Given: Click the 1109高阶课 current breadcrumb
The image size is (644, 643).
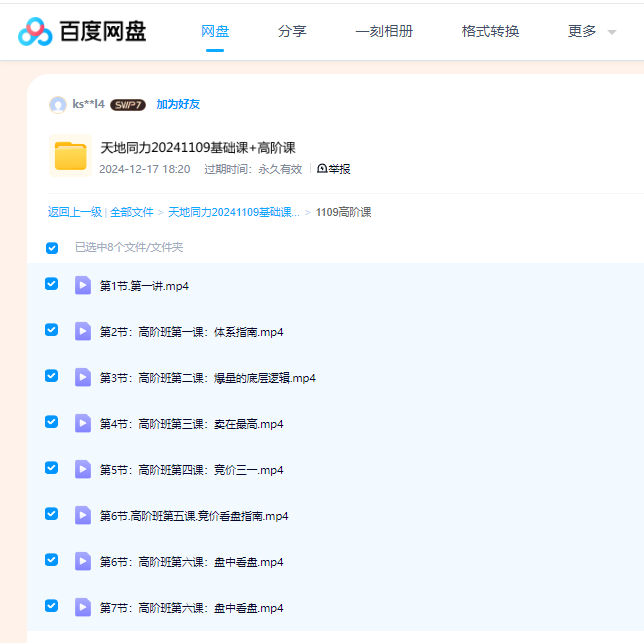Looking at the screenshot, I should point(343,212).
